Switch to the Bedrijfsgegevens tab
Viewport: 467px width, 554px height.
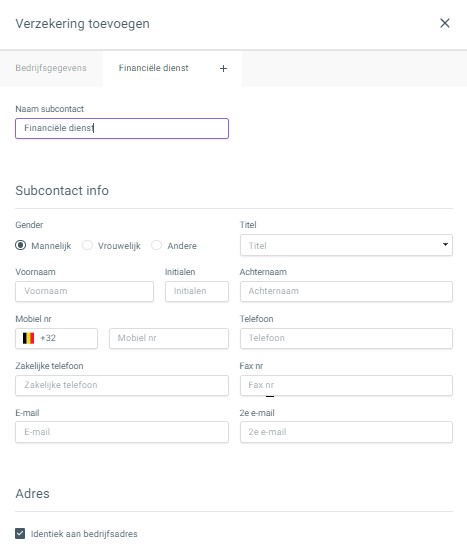tap(51, 68)
